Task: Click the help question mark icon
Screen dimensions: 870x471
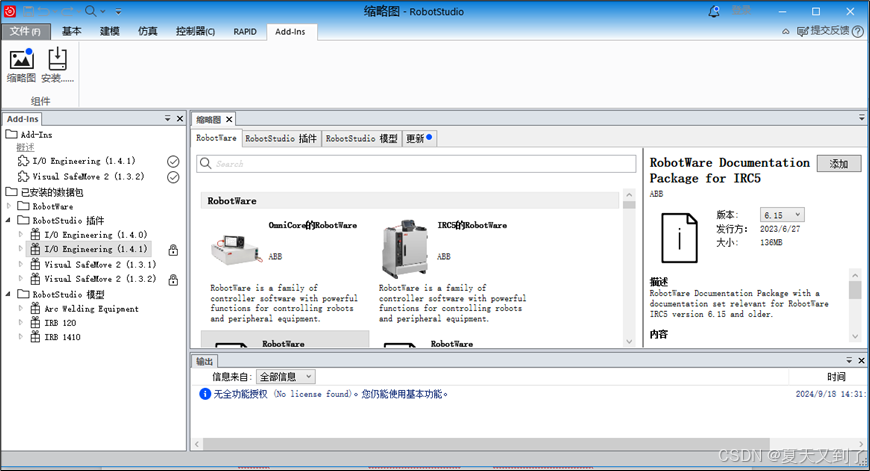Action: coord(858,31)
